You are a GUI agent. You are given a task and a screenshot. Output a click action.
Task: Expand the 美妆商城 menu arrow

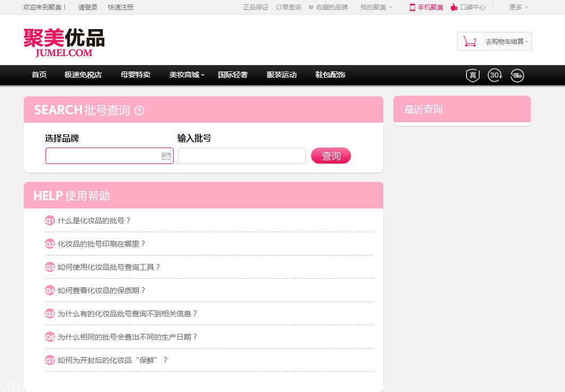pyautogui.click(x=202, y=76)
